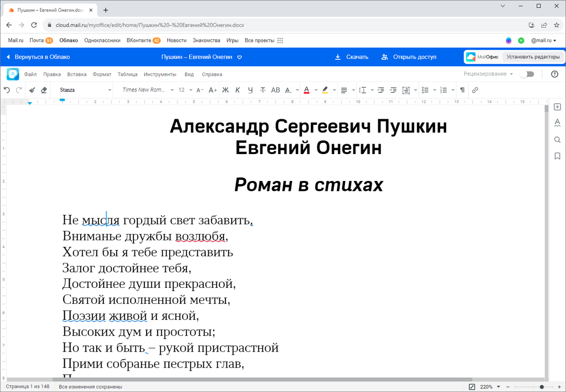
Task: Open the Таблица menu
Action: tap(127, 74)
